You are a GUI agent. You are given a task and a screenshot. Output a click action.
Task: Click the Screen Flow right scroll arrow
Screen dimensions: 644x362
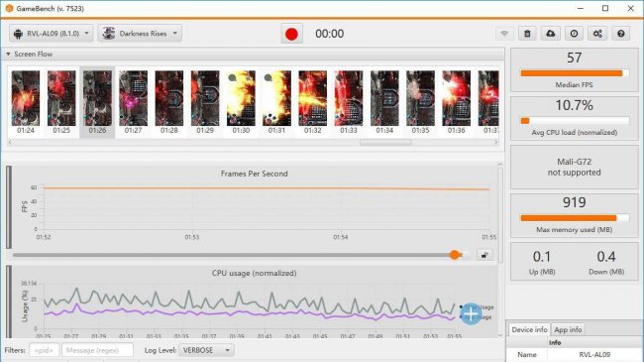[495, 143]
